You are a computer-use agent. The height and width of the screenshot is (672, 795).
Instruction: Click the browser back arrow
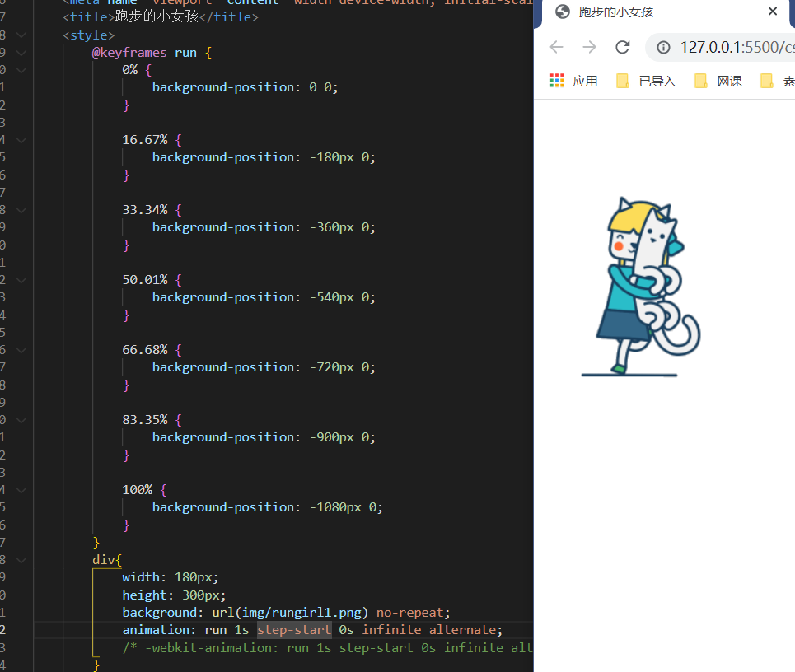click(x=556, y=47)
